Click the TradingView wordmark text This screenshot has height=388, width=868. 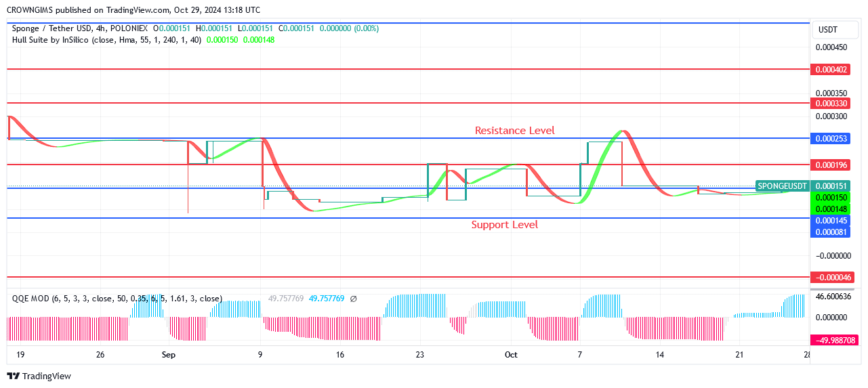(x=47, y=376)
